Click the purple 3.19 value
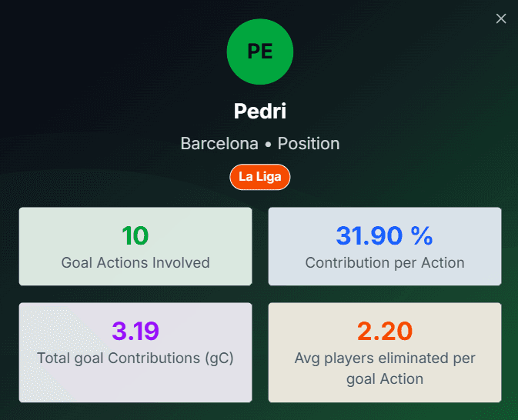This screenshot has width=518, height=420. pyautogui.click(x=135, y=331)
